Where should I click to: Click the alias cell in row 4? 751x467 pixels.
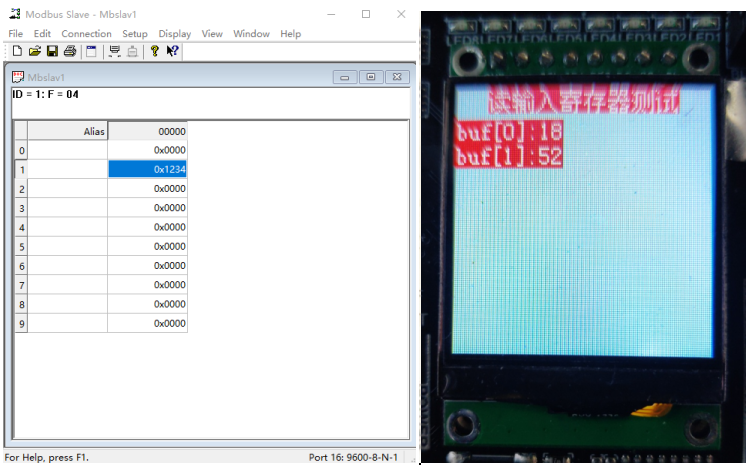[68, 227]
